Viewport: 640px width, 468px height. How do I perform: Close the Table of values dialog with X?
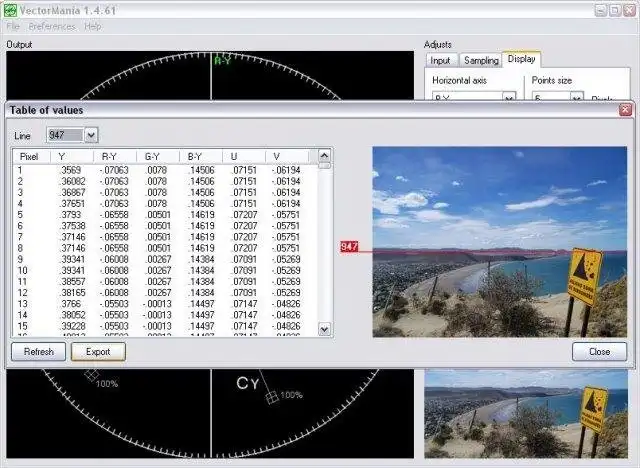click(x=625, y=110)
